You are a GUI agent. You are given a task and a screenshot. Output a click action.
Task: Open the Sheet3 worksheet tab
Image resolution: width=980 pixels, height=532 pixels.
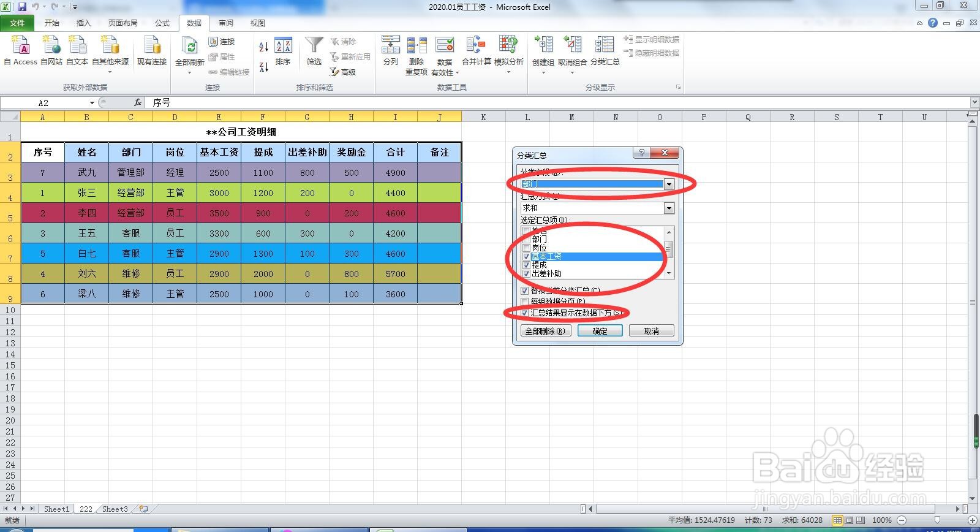pos(115,509)
